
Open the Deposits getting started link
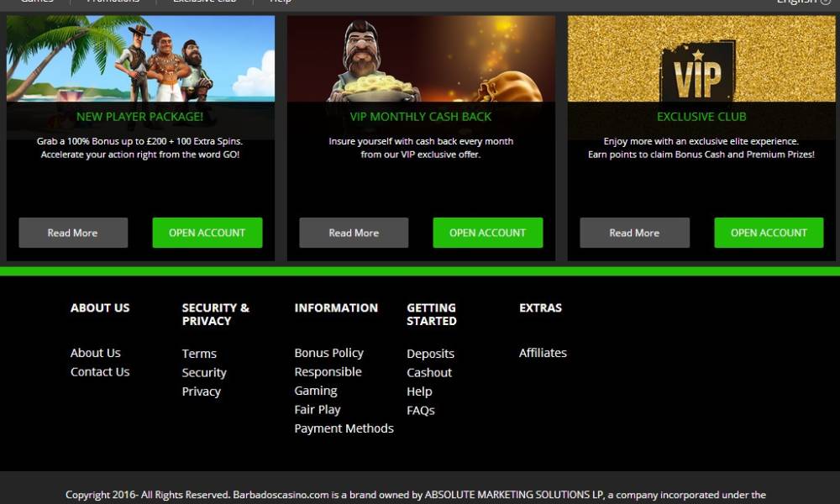coord(431,354)
